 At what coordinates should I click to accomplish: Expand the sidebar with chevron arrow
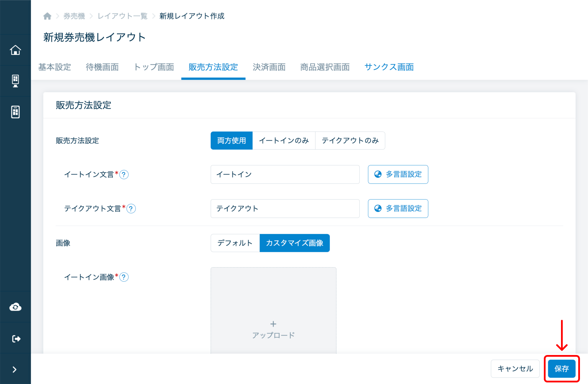(15, 369)
